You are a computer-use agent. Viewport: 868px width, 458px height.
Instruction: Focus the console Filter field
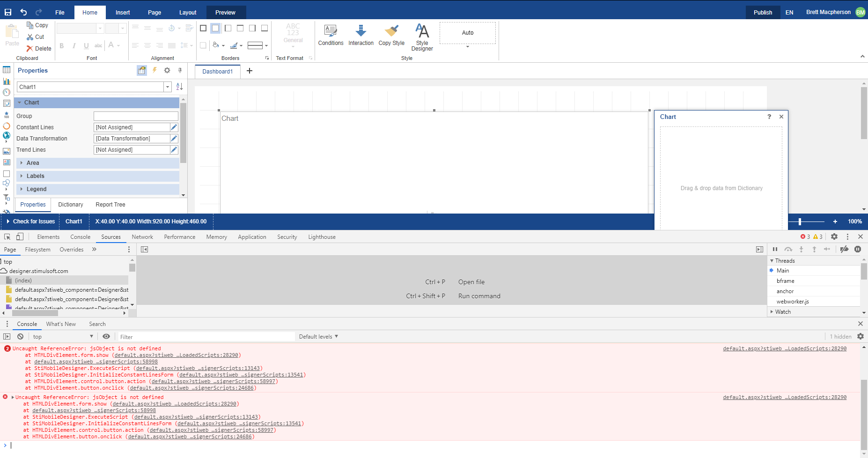tap(206, 337)
